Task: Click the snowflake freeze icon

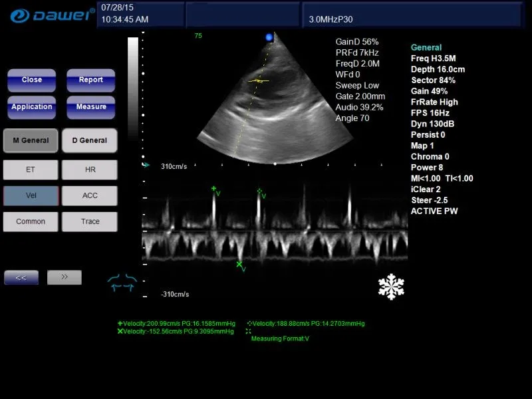Action: click(391, 287)
